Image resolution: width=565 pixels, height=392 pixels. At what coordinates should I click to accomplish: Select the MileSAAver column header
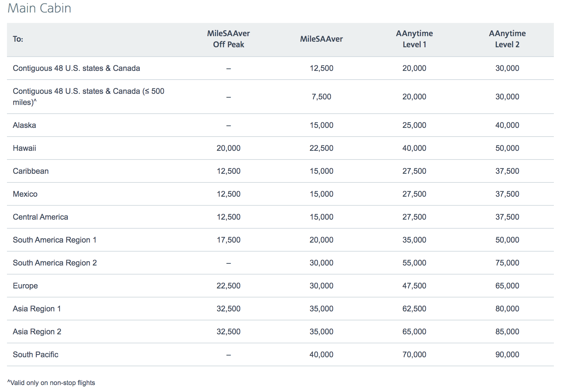click(321, 39)
